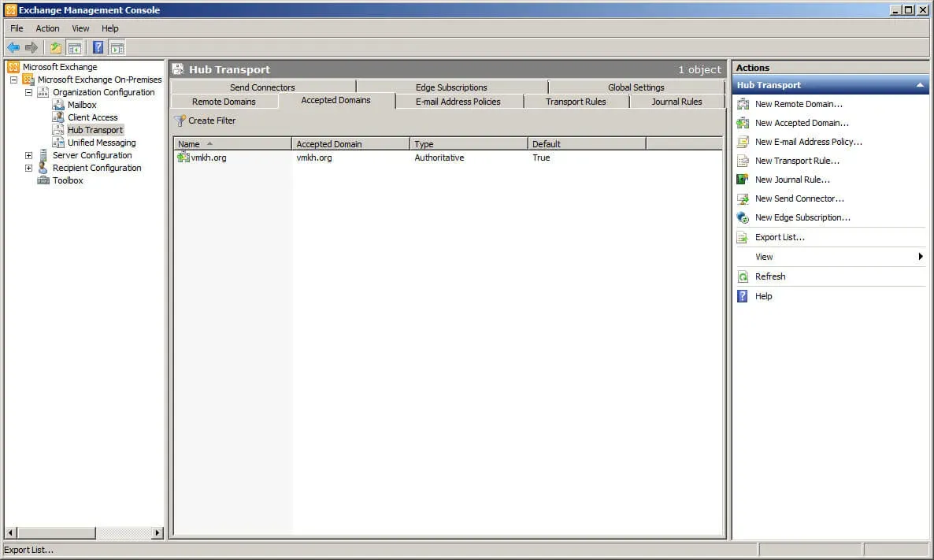This screenshot has height=560, width=934.
Task: Click the New Accepted Domain icon
Action: click(x=743, y=124)
